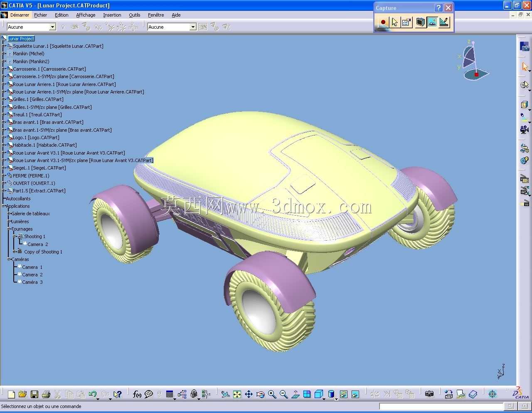Expand Copy of Shooting 1 node
Viewport: 532px width, 413px height.
point(14,252)
